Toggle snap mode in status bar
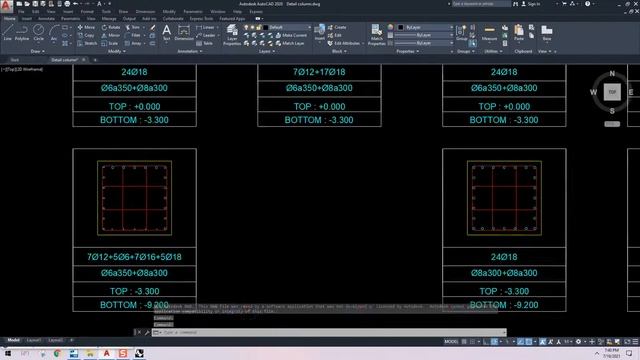Screen dimensions: 640x360 pyautogui.click(x=472, y=342)
